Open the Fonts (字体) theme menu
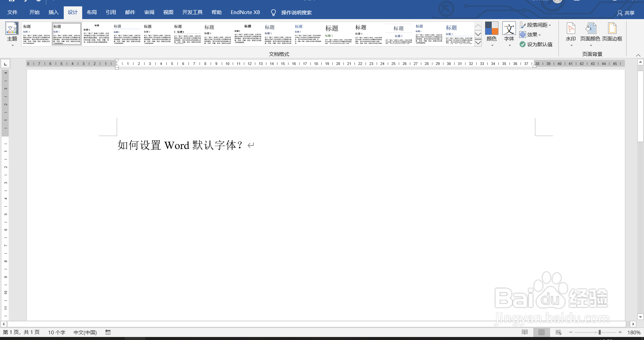This screenshot has width=644, height=340. click(509, 33)
